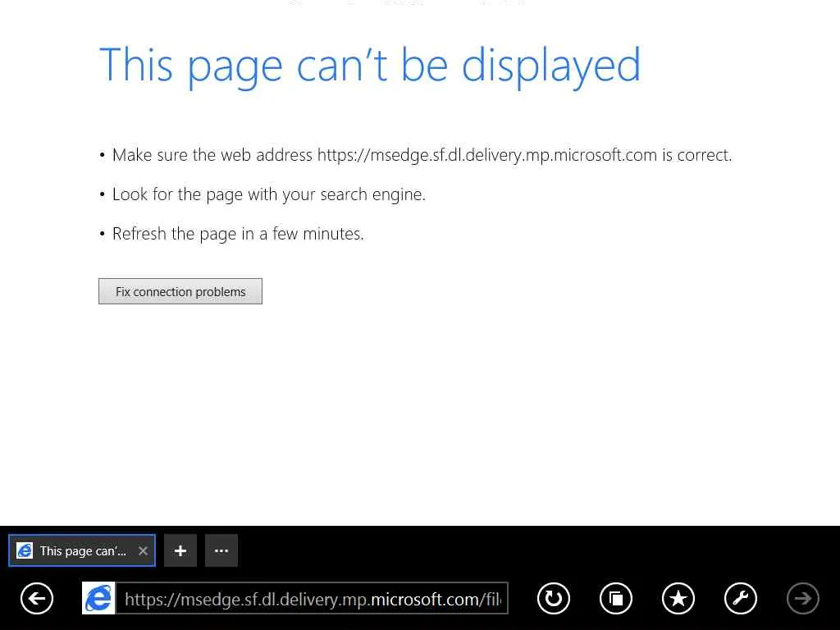This screenshot has height=630, width=840.
Task: Click 'Refresh the page in a few minutes.'
Action: 238,234
